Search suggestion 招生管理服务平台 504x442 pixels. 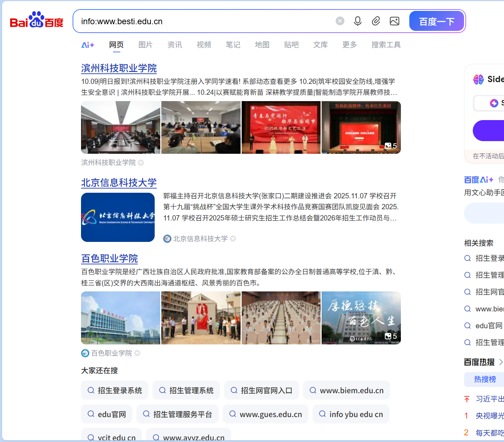(177, 414)
